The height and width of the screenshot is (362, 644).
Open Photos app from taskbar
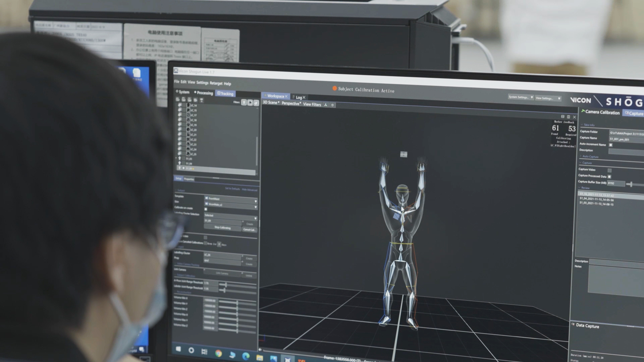click(x=274, y=359)
